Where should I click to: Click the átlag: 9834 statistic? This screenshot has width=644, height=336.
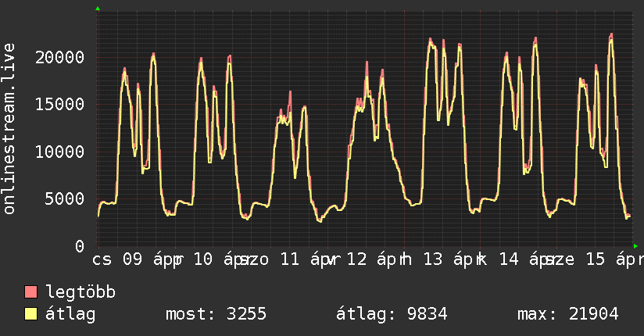pyautogui.click(x=392, y=314)
